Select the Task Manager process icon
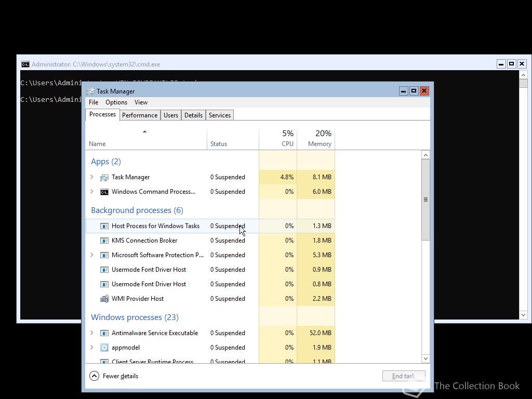The image size is (532, 399). click(x=104, y=177)
